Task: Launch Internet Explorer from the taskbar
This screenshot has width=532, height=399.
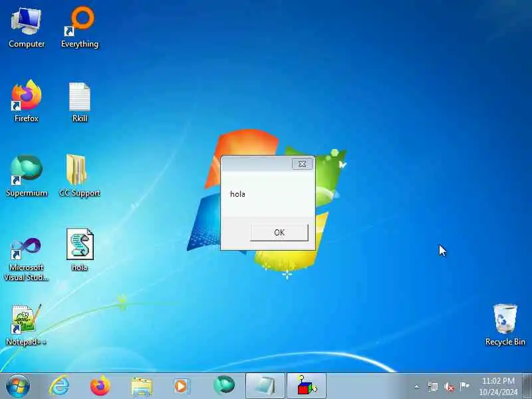Action: 59,386
